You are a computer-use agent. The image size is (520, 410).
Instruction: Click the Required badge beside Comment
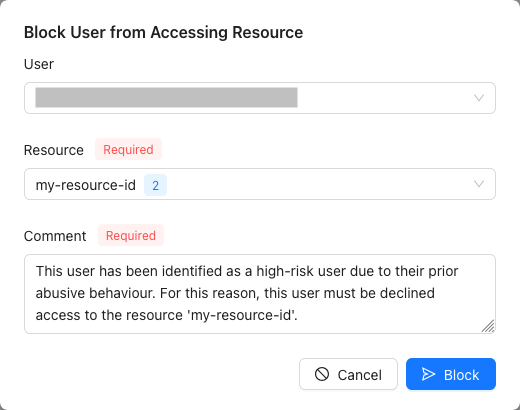coord(131,235)
